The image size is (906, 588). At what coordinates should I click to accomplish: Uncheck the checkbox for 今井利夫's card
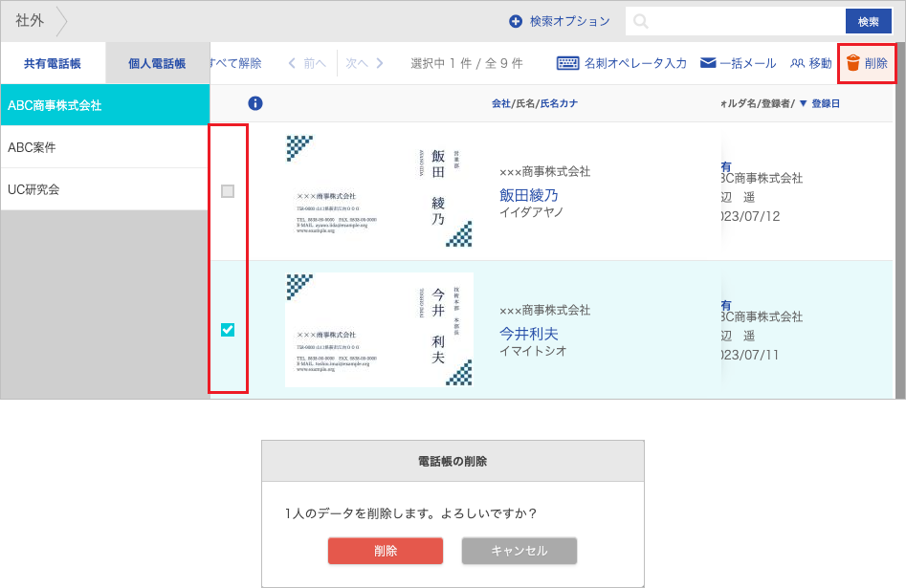pyautogui.click(x=227, y=330)
